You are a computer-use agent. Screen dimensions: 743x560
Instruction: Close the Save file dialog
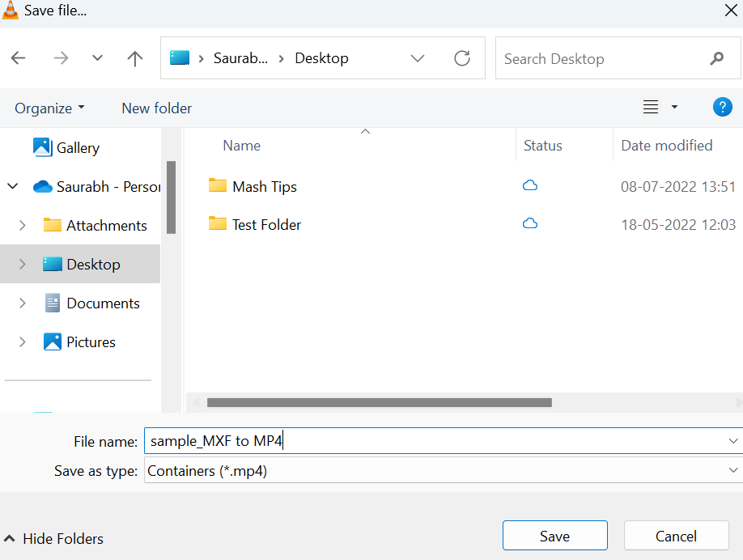(731, 10)
